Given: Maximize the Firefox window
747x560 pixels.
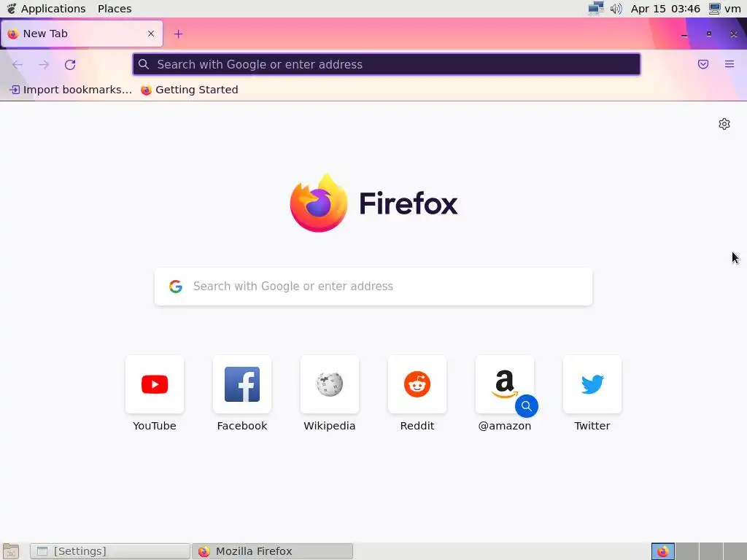Looking at the screenshot, I should (709, 34).
